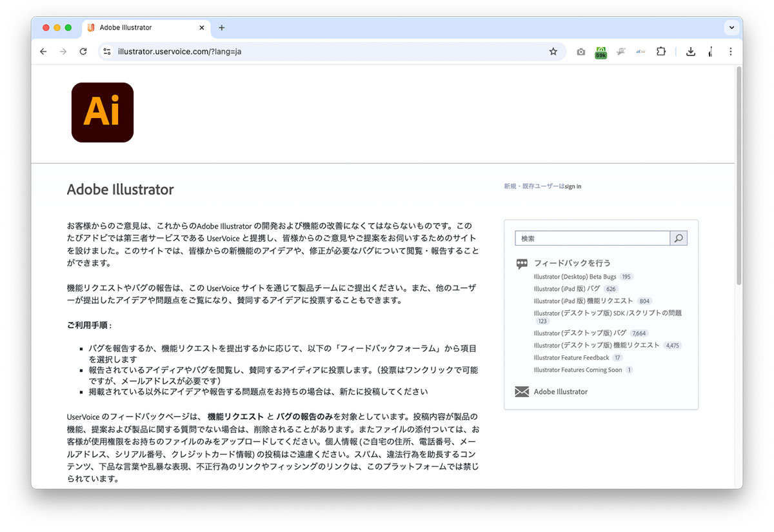Expand the tab search dropdown arrow
The width and height of the screenshot is (774, 532).
click(x=731, y=28)
